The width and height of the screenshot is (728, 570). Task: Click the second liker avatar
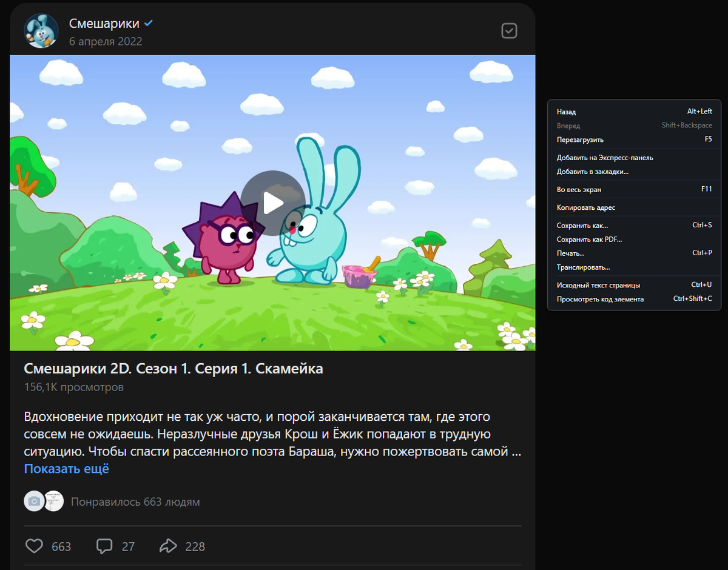[x=54, y=501]
